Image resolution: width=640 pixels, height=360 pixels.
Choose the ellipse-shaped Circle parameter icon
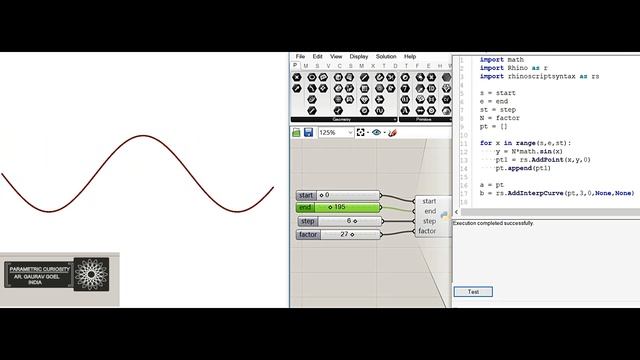click(x=312, y=77)
